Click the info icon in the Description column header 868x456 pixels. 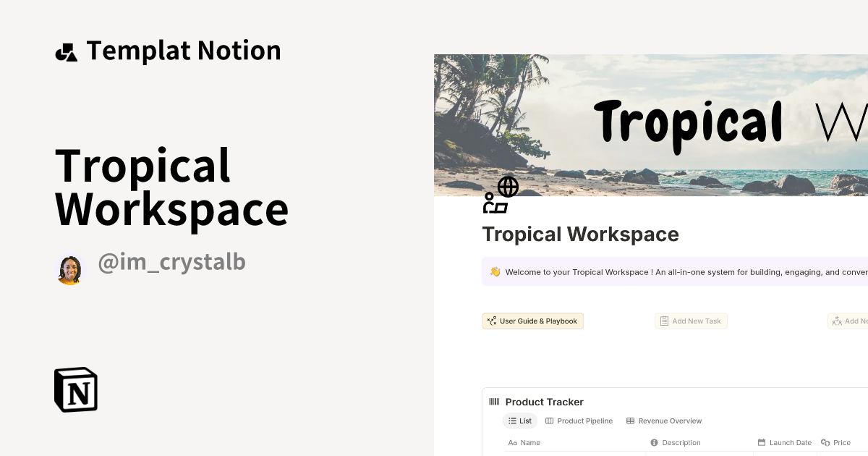[655, 442]
